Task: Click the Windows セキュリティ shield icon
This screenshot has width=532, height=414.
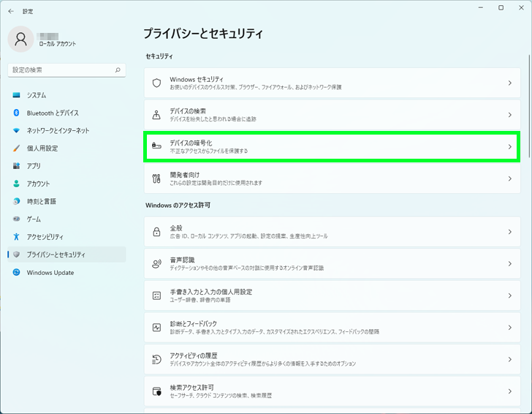Action: [x=156, y=83]
